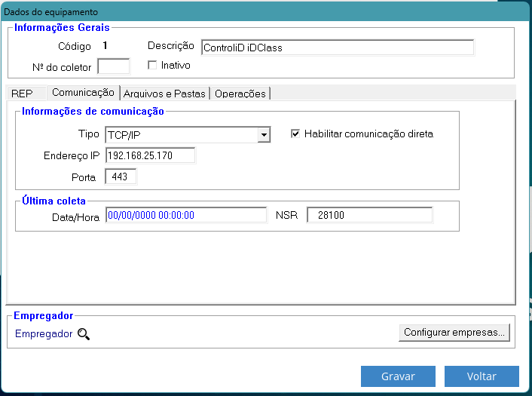This screenshot has width=532, height=396.
Task: Focus the Data/Hora field
Action: pyautogui.click(x=185, y=215)
